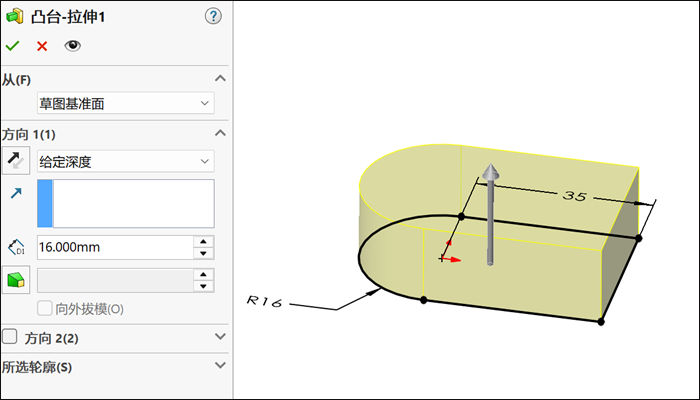
Task: Click the draft angle input field
Action: tap(115, 280)
